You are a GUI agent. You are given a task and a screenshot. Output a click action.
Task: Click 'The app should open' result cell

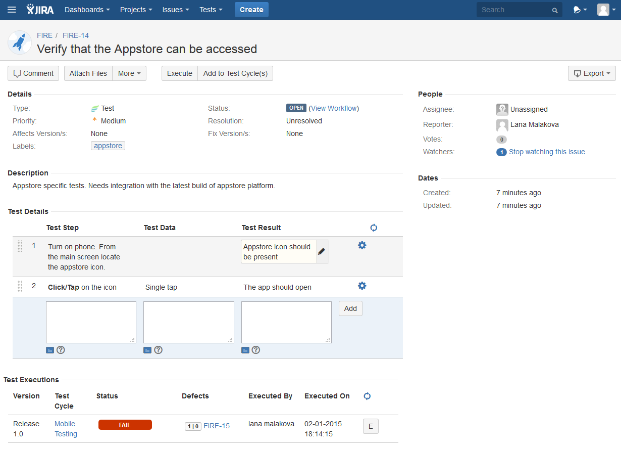coord(277,288)
